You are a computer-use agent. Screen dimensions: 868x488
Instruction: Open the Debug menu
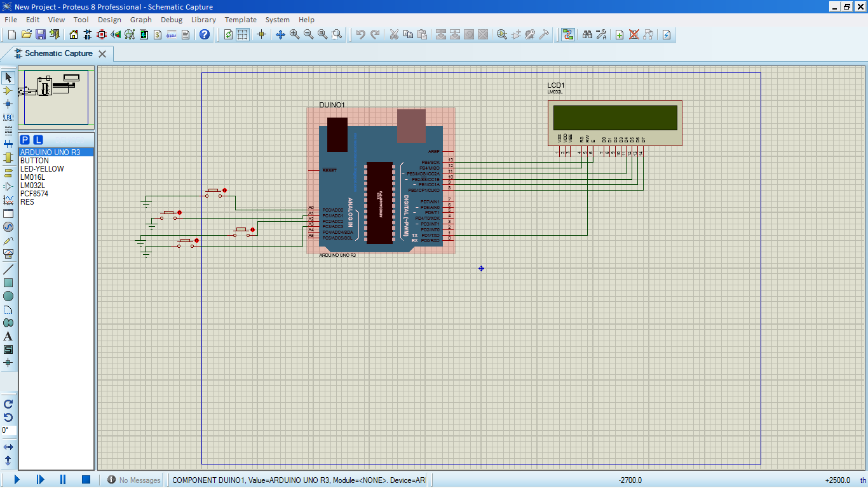click(172, 20)
